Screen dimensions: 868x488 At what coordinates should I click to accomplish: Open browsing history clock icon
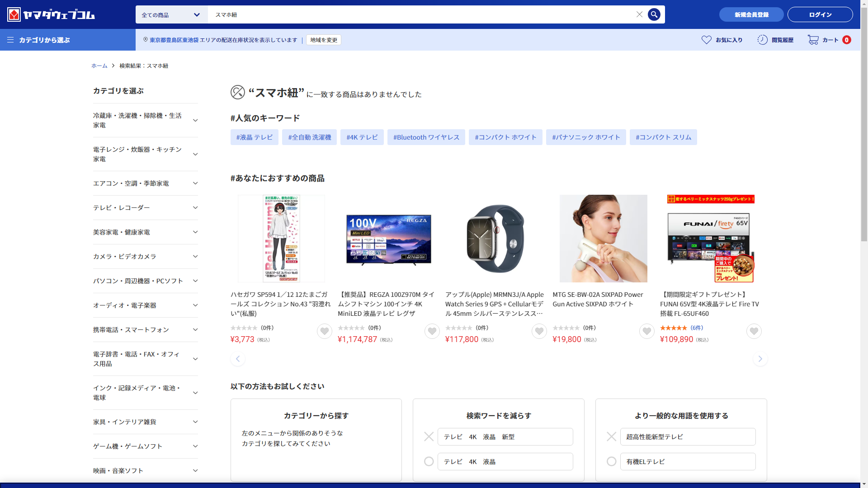(762, 40)
